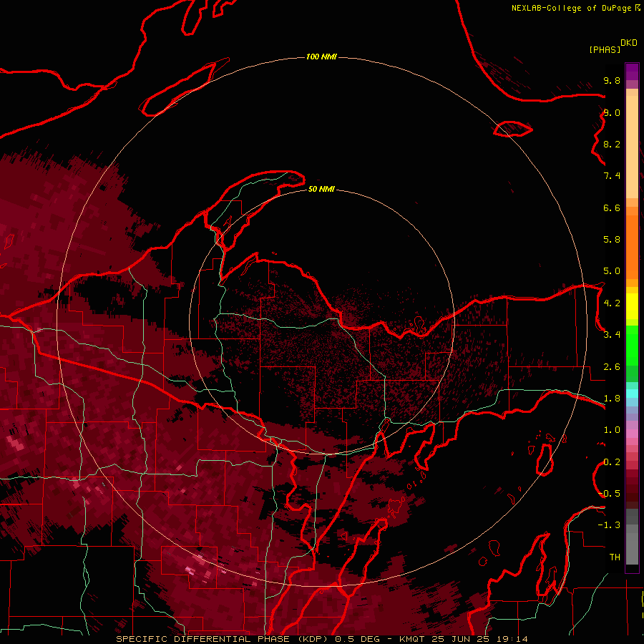This screenshot has height=644, width=644.
Task: Select the pale peach segment of the color bar
Action: click(632, 147)
